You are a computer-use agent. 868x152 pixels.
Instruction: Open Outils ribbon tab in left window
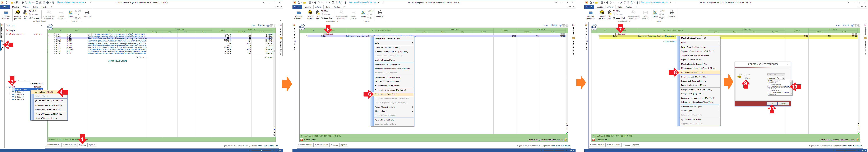click(35, 7)
